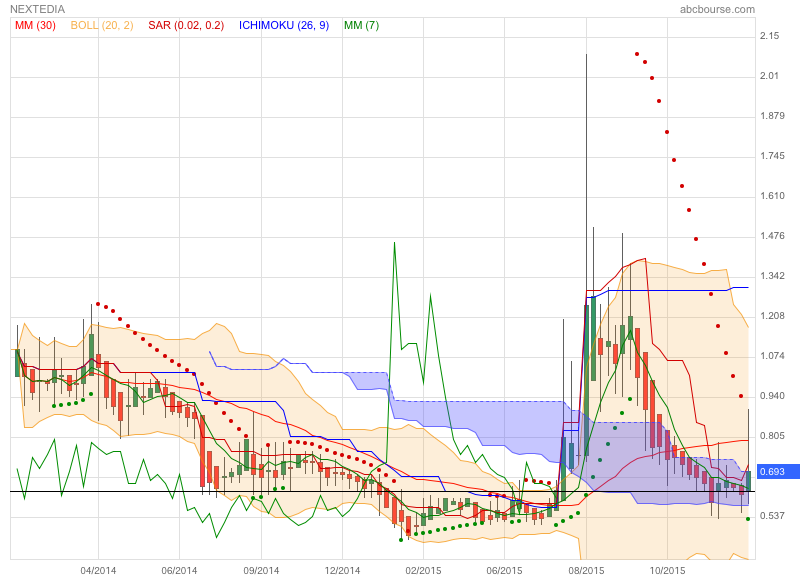800x580 pixels.
Task: Click the 06/2014 date axis label
Action: click(x=179, y=570)
